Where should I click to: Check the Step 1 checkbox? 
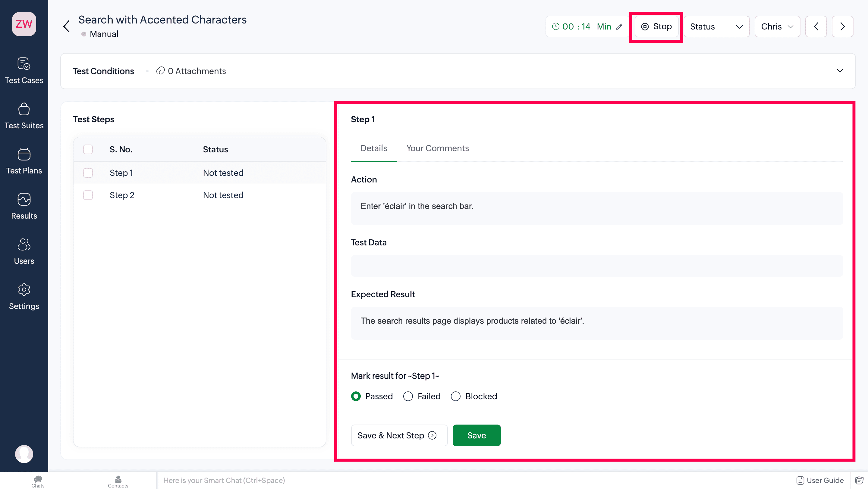(x=88, y=173)
